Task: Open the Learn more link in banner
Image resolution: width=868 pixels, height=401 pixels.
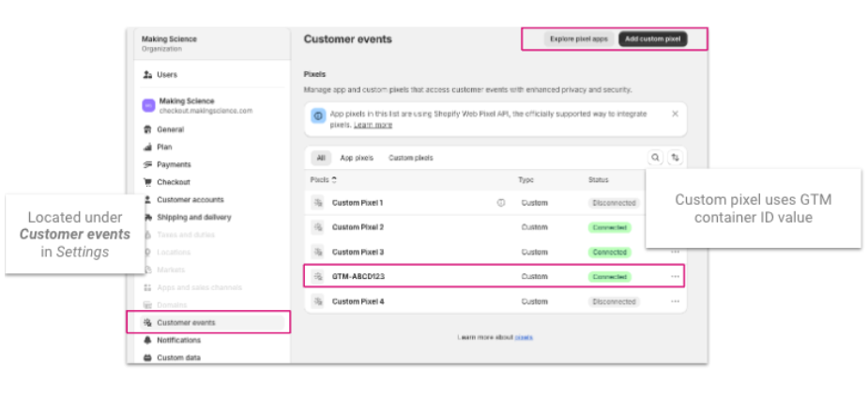Action: (373, 125)
